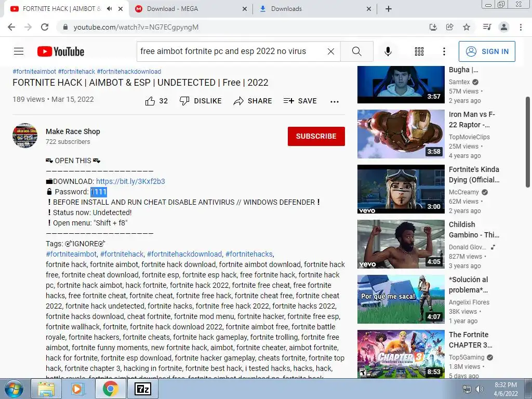Click the selected password text 1111
Image resolution: width=532 pixels, height=399 pixels.
(99, 192)
